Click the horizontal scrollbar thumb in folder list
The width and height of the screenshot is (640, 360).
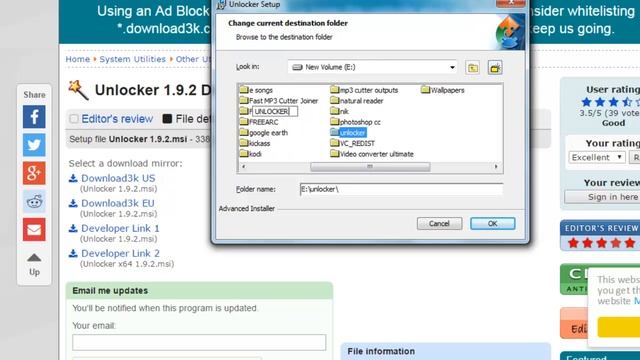[x=370, y=167]
